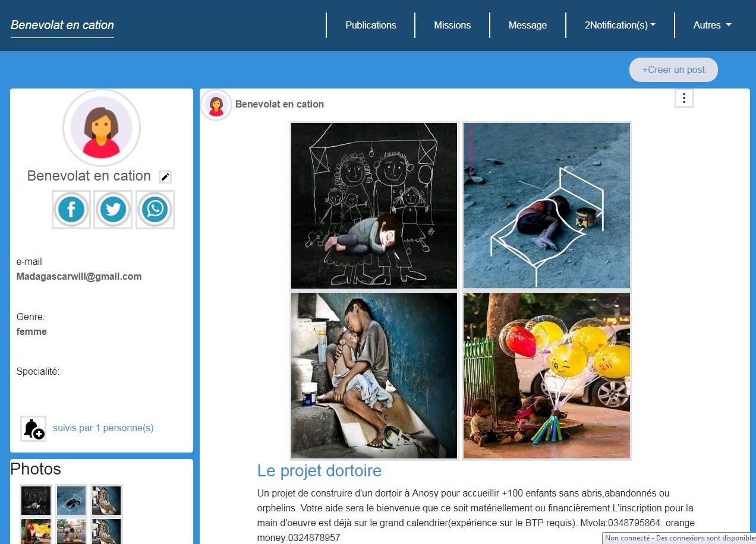Open the Autres dropdown menu
The width and height of the screenshot is (756, 544).
[x=712, y=25]
